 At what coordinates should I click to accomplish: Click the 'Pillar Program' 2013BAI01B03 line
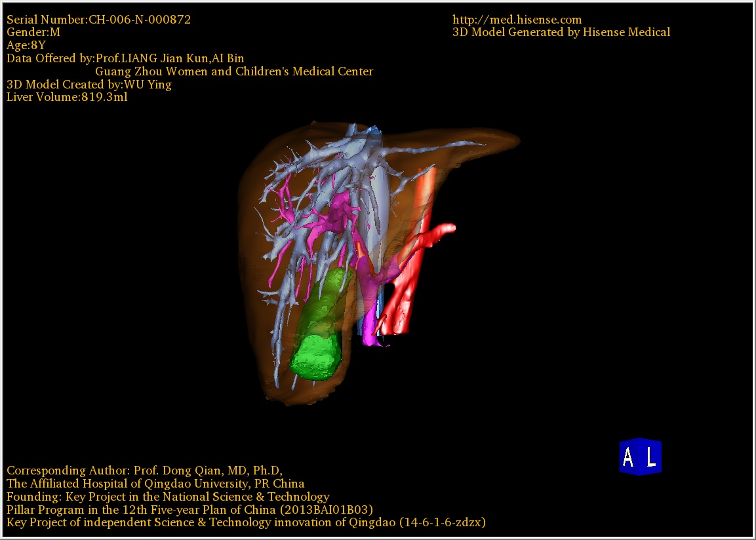pos(190,510)
